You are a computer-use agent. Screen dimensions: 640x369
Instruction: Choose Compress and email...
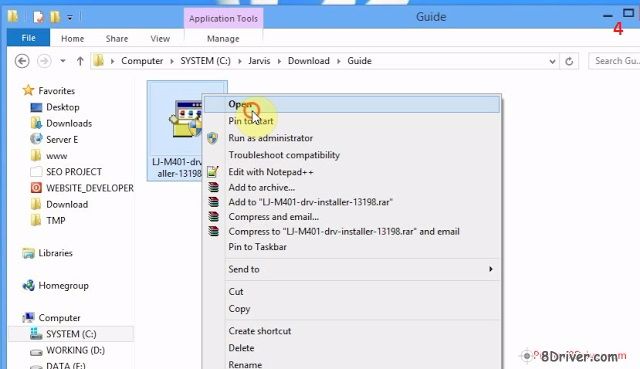click(x=351, y=217)
